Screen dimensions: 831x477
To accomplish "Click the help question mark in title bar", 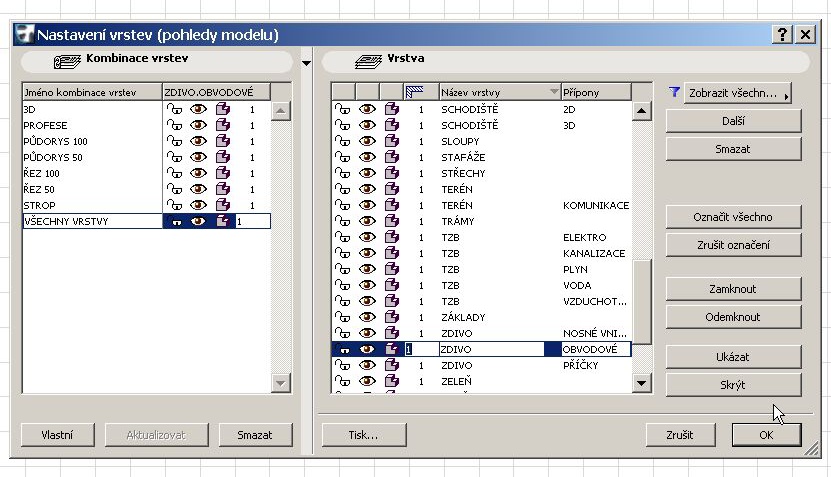I will point(782,35).
